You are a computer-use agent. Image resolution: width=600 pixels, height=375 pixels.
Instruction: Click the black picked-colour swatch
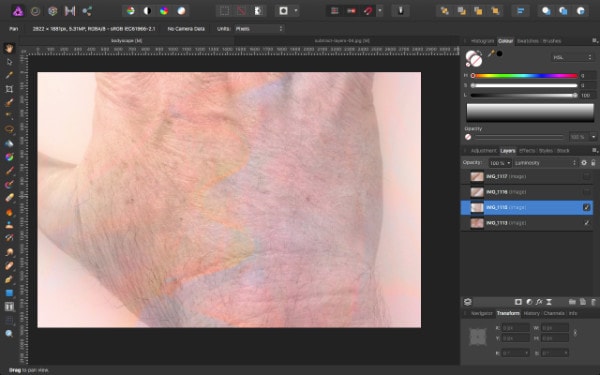click(499, 54)
